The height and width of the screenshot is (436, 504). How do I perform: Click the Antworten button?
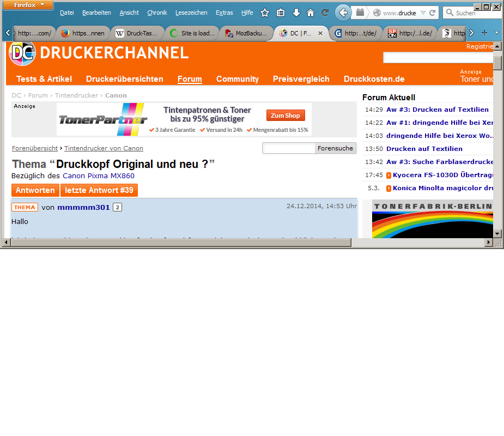tap(35, 190)
